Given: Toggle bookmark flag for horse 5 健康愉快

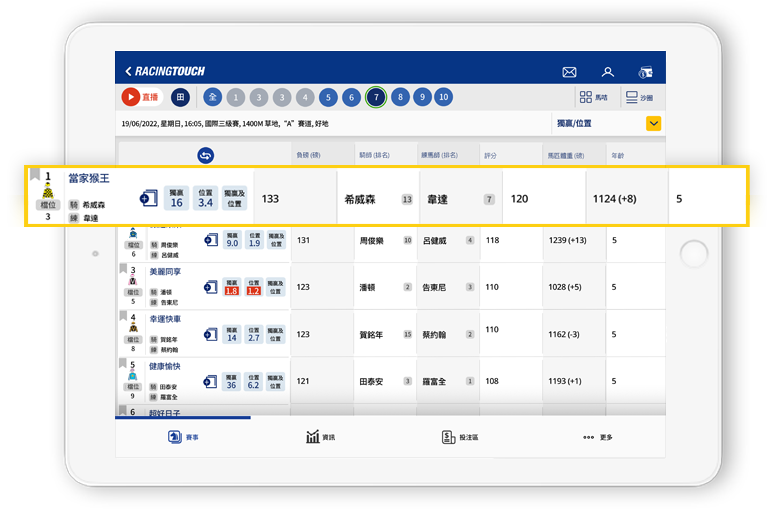Looking at the screenshot, I should (124, 364).
